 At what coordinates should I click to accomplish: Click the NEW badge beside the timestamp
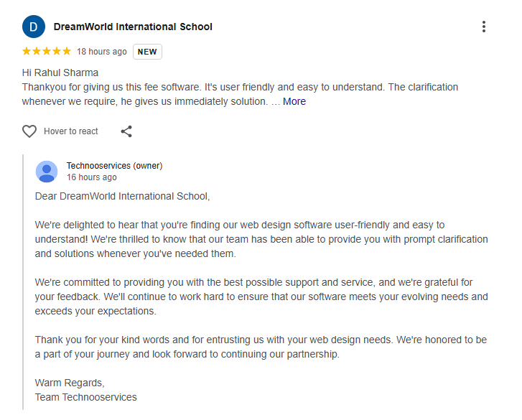pos(147,52)
